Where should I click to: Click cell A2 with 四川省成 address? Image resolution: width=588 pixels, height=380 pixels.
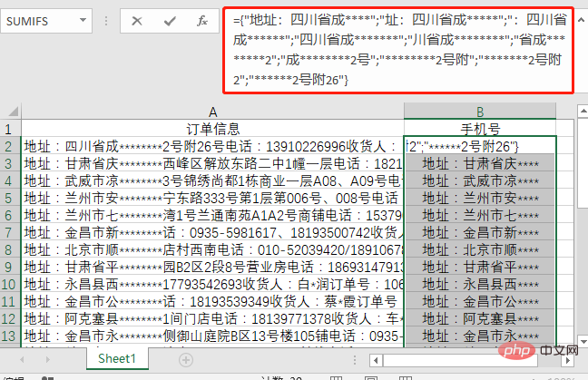coord(212,146)
